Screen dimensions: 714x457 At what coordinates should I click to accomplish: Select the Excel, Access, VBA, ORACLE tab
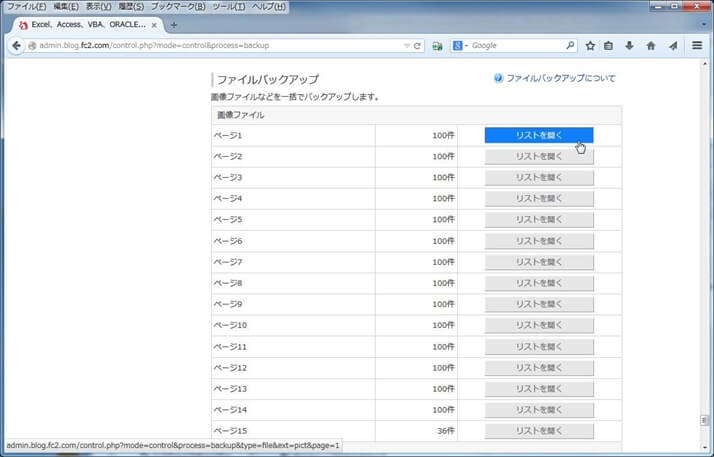click(x=88, y=25)
